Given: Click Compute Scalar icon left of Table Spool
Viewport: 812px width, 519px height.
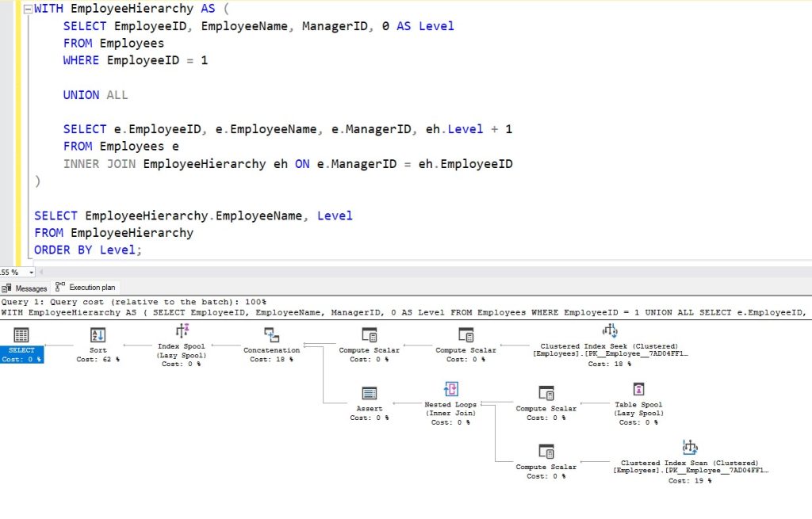Looking at the screenshot, I should pyautogui.click(x=546, y=393).
